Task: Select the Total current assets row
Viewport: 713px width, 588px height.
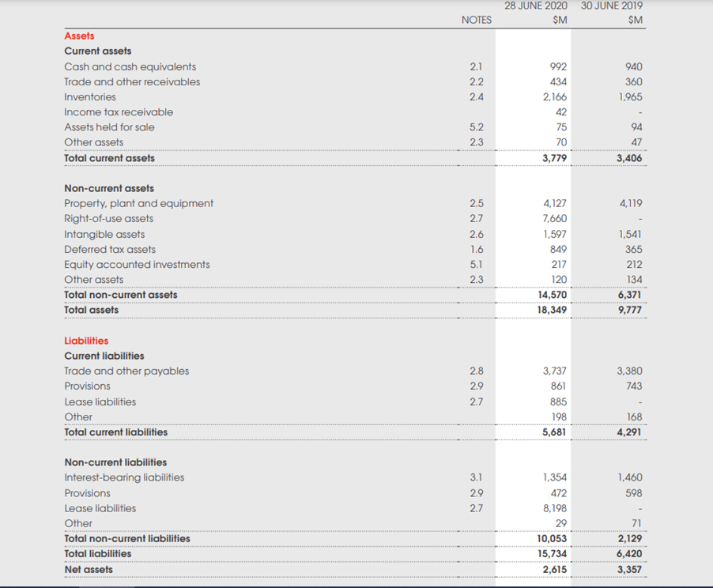Action: click(108, 157)
